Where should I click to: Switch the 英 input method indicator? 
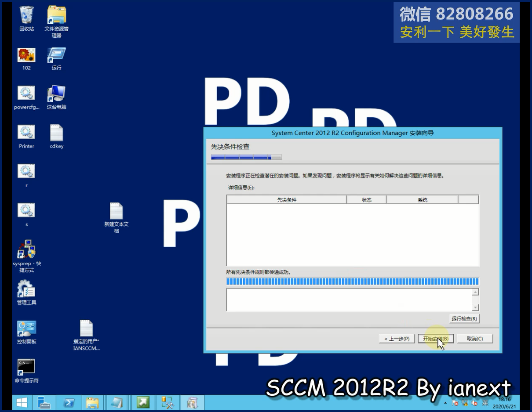coord(485,403)
